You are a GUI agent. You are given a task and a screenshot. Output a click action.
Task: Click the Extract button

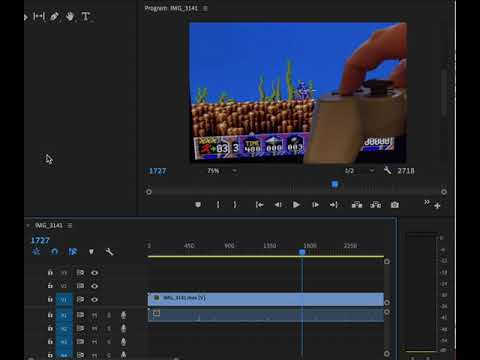tap(376, 205)
